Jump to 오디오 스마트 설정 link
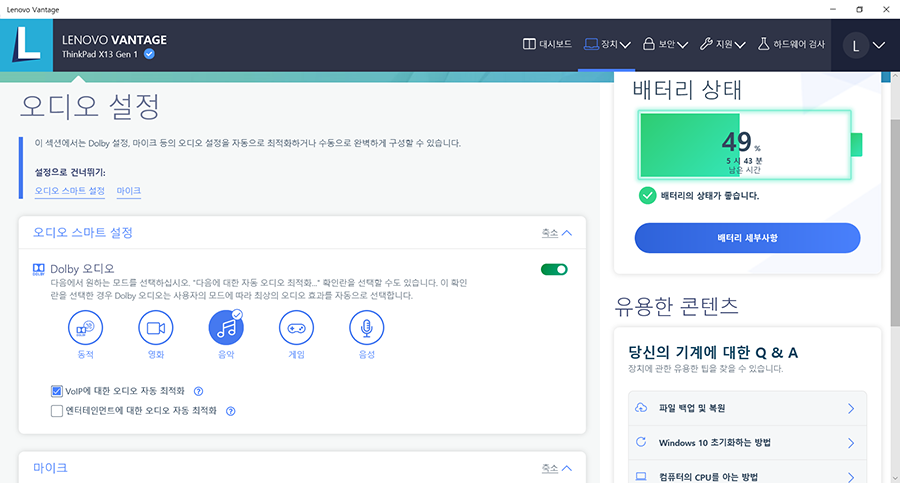This screenshot has height=483, width=900. click(x=69, y=191)
